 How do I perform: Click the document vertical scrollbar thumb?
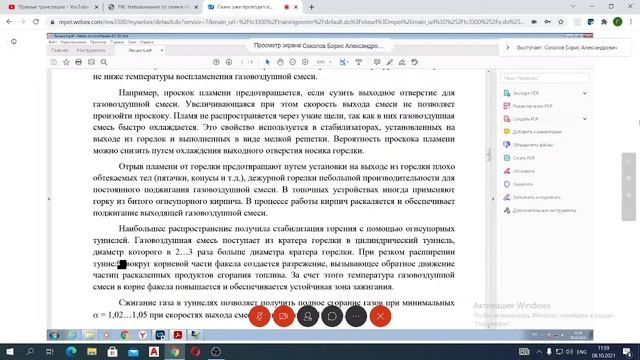(x=489, y=154)
